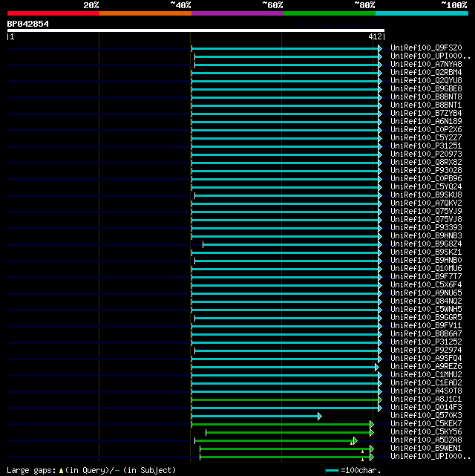
Task: Click the purple ~60% identity color segment
Action: tap(237, 13)
